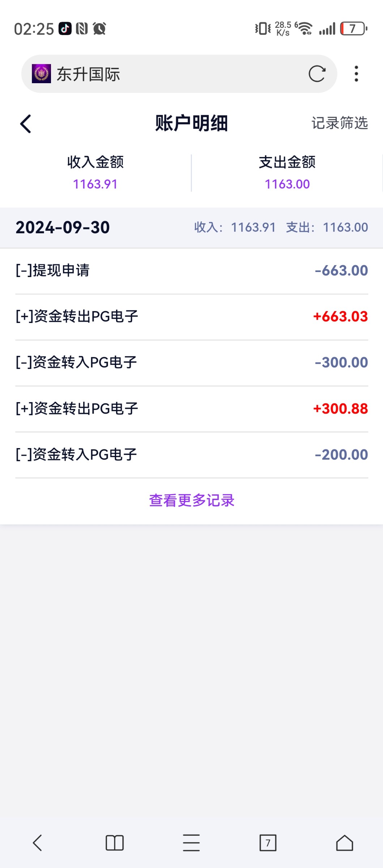
Task: Tap the 东升国际 address bar
Action: click(x=174, y=74)
